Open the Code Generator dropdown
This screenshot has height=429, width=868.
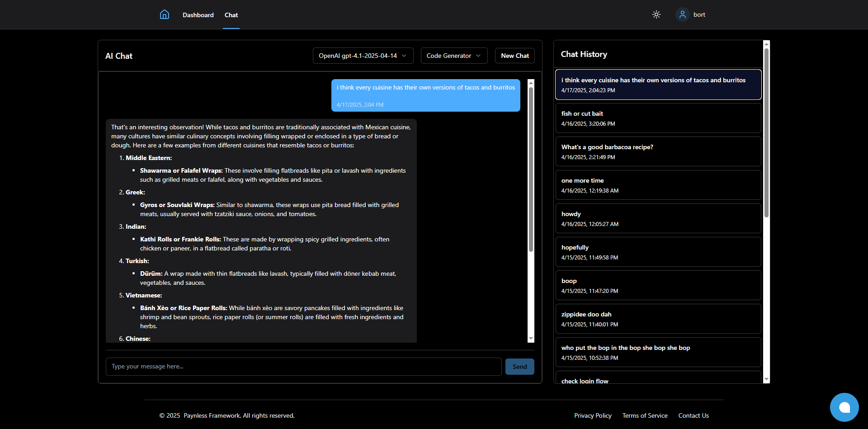point(453,55)
